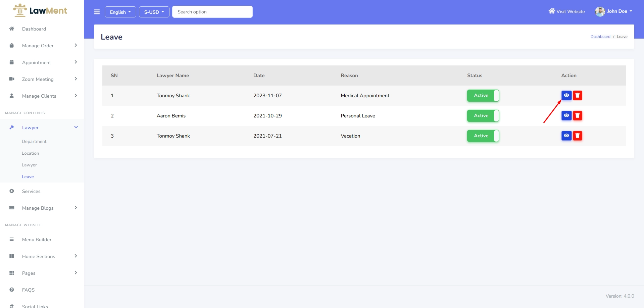View the Personal Leave entry details

tap(566, 115)
